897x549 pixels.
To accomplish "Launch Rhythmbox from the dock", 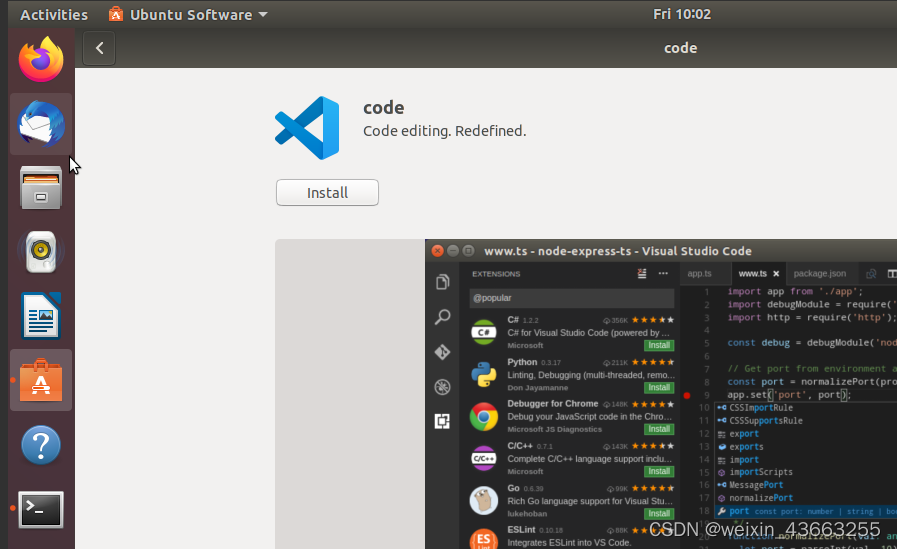I will pyautogui.click(x=41, y=252).
